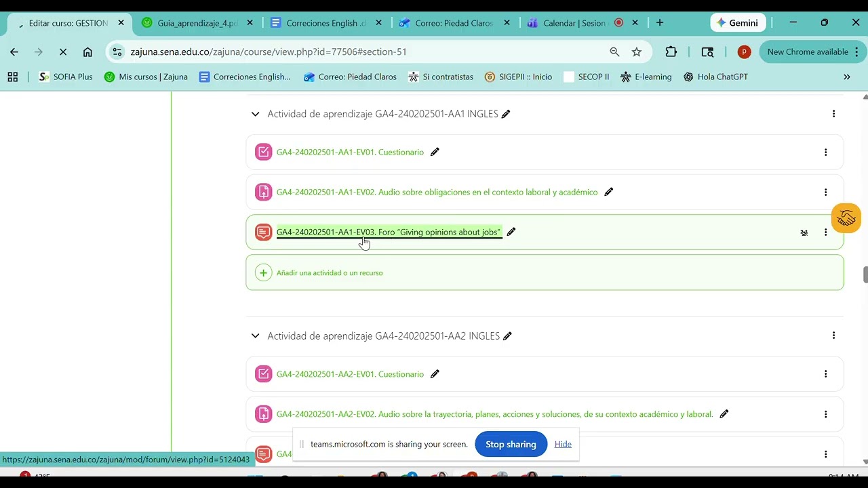This screenshot has width=868, height=488.
Task: Click pencil icon beside AA2-EV02 Audio activity
Action: 724,413
